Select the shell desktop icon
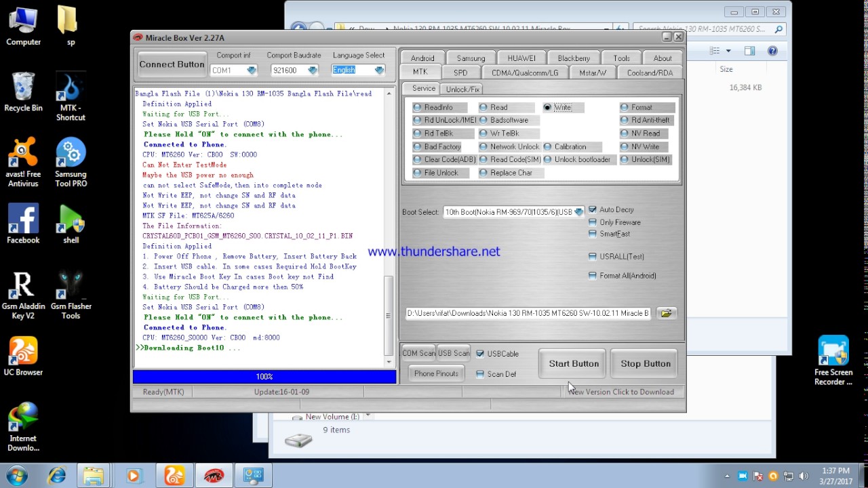 (71, 224)
